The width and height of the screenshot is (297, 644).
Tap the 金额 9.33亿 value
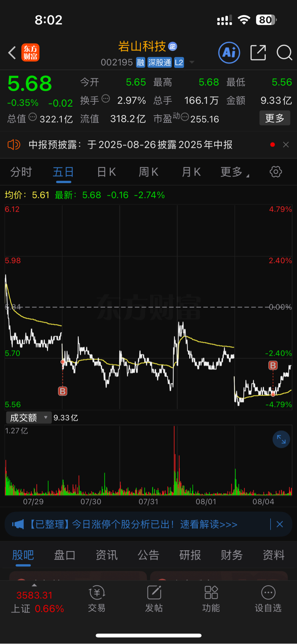(x=276, y=100)
